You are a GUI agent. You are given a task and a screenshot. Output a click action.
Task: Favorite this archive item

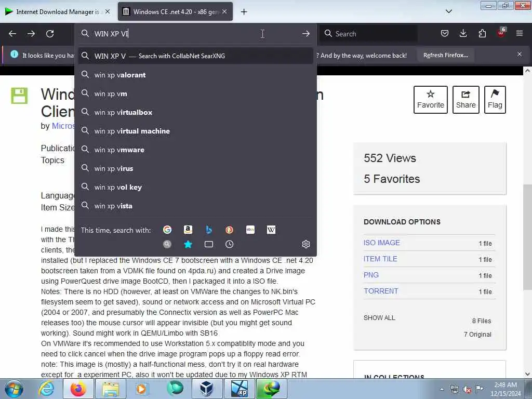pyautogui.click(x=431, y=99)
